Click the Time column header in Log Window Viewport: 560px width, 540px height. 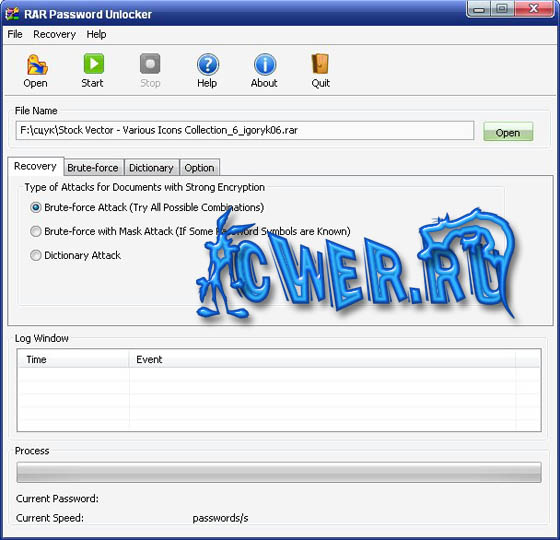coord(73,359)
